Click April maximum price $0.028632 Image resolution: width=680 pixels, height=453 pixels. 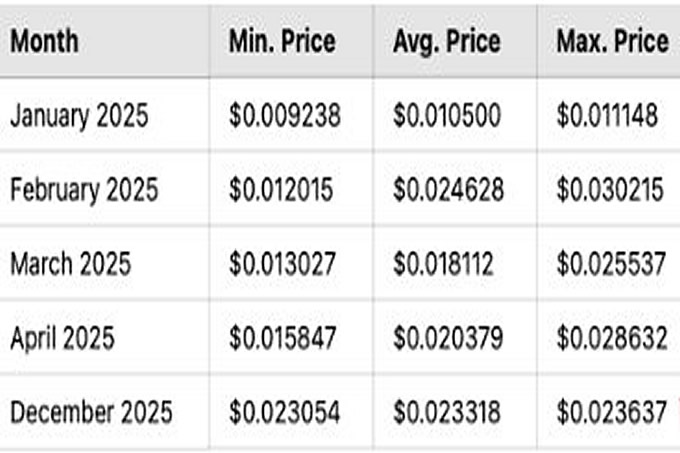point(612,339)
